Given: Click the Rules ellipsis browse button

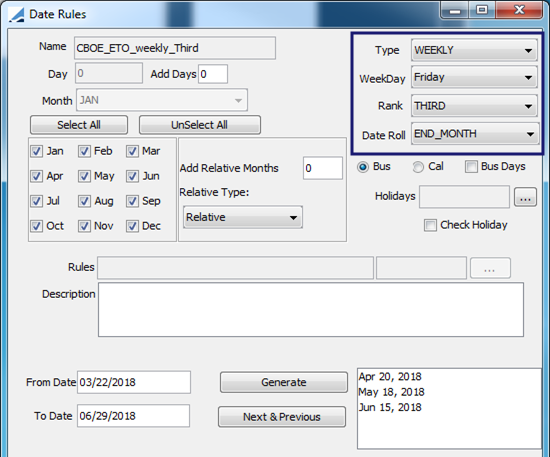Looking at the screenshot, I should [490, 268].
